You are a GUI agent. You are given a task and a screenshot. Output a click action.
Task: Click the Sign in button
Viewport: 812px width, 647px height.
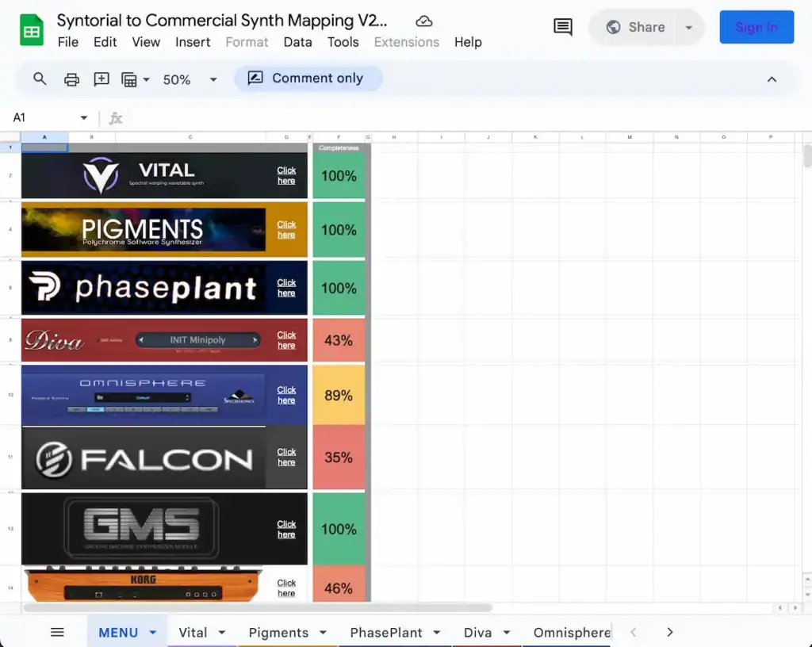[x=756, y=27]
